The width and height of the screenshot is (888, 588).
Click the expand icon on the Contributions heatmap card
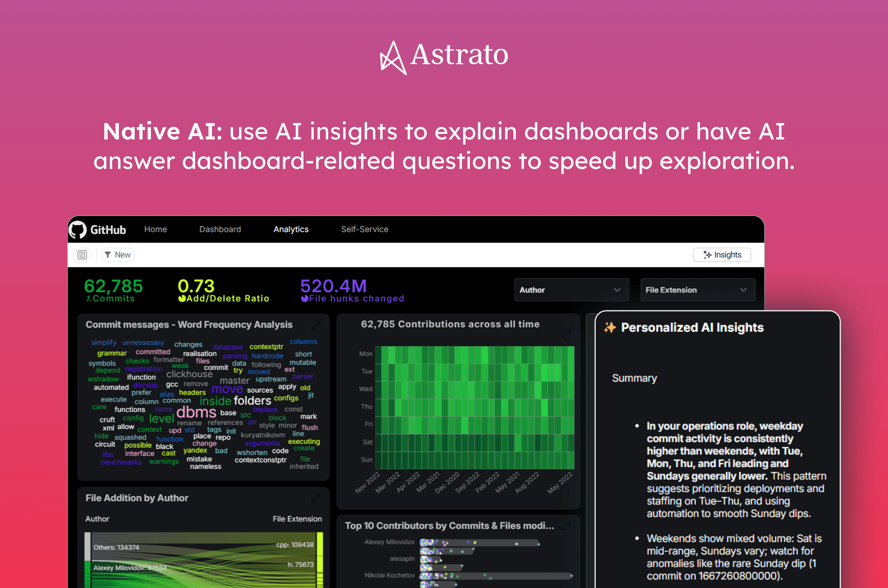coord(566,333)
